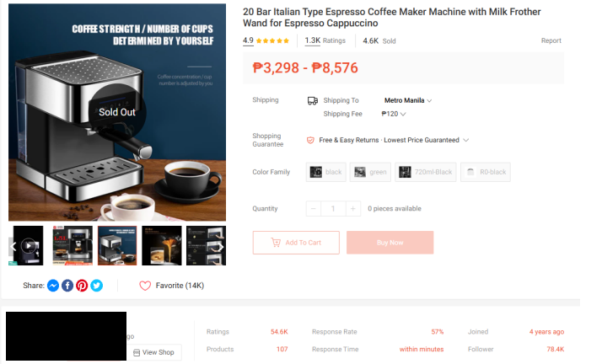Open Metro Manila shipping location dropdown
602x364 pixels.
pos(408,100)
